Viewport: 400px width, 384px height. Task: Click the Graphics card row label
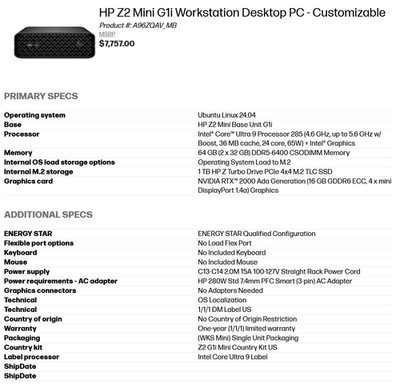pos(28,181)
